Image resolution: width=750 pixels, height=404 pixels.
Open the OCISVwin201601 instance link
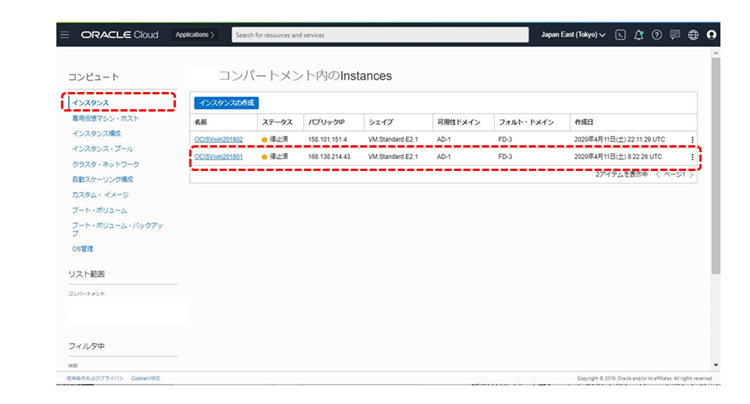click(218, 157)
